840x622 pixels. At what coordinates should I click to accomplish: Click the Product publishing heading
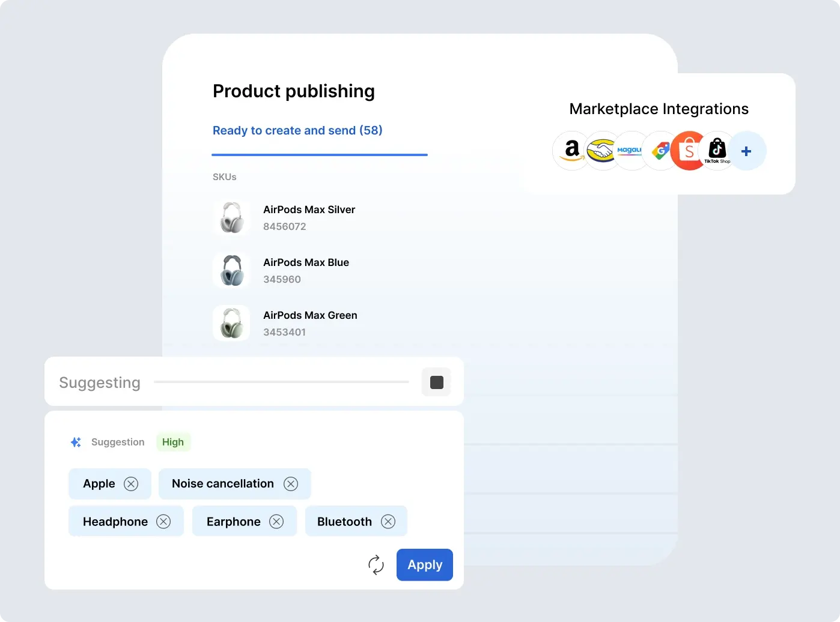pyautogui.click(x=294, y=91)
